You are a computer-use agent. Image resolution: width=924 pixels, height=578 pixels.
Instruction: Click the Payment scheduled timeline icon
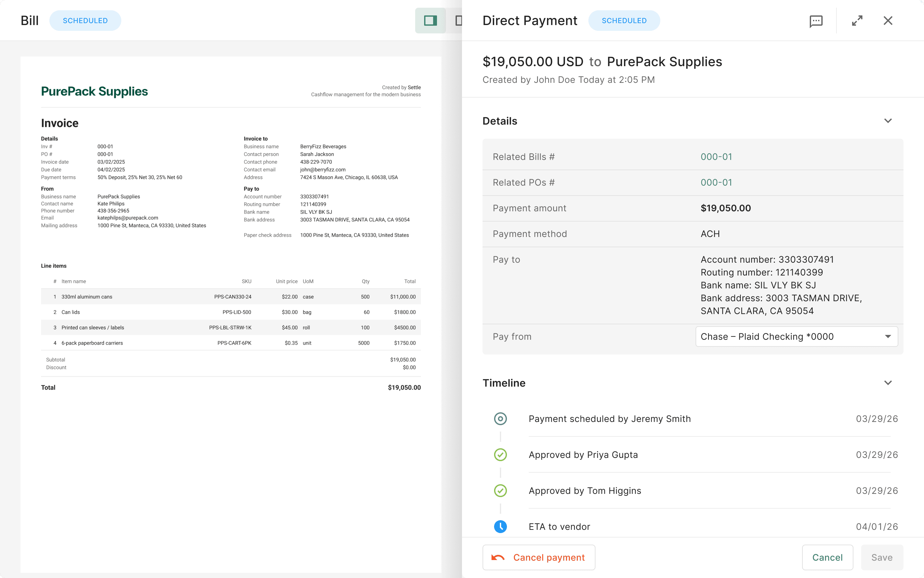500,419
